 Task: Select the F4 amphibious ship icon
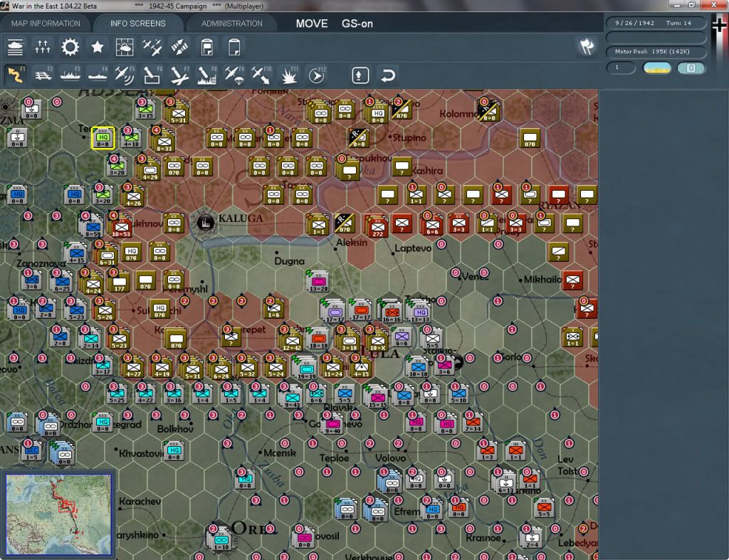[98, 75]
